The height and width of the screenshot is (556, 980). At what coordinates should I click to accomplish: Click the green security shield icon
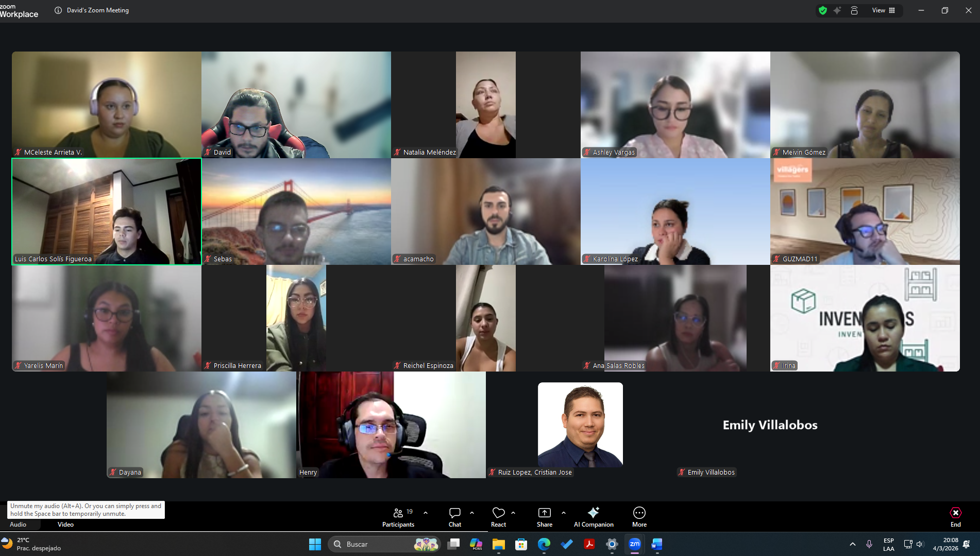pos(823,10)
